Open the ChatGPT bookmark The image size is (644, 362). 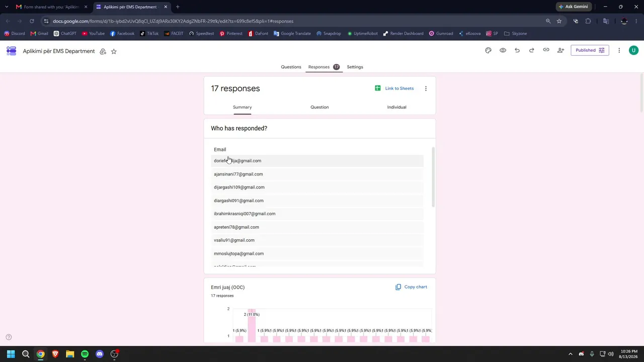tap(65, 34)
